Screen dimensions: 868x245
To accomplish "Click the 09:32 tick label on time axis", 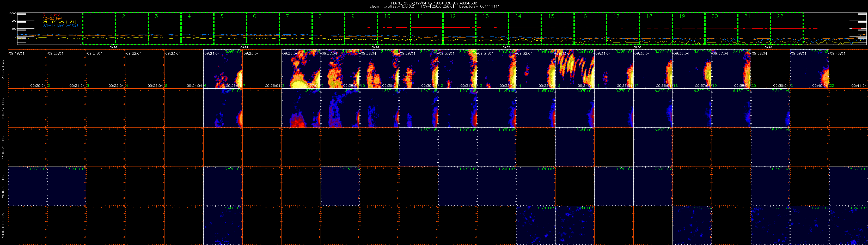I will [x=506, y=47].
